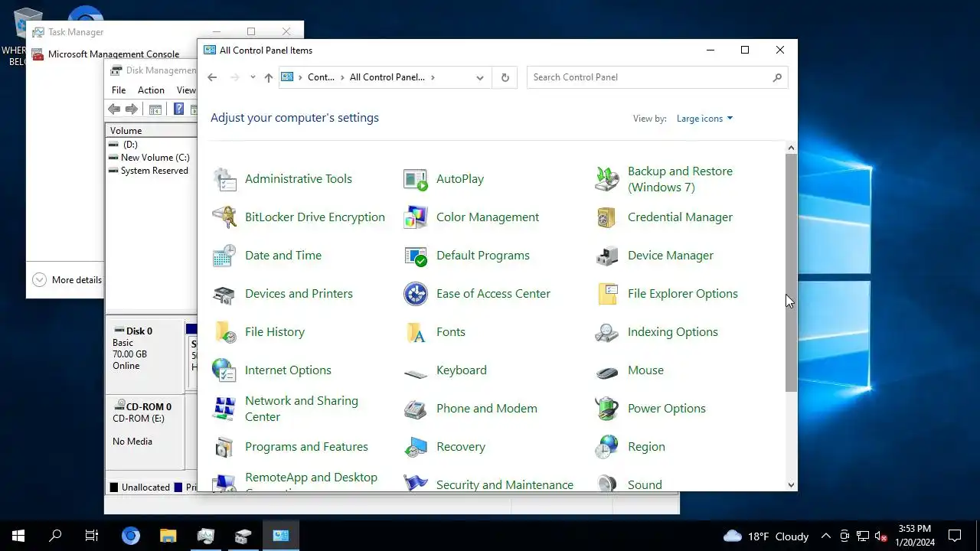Expand More details in Task Manager
Viewport: 980px width, 551px height.
(x=67, y=280)
